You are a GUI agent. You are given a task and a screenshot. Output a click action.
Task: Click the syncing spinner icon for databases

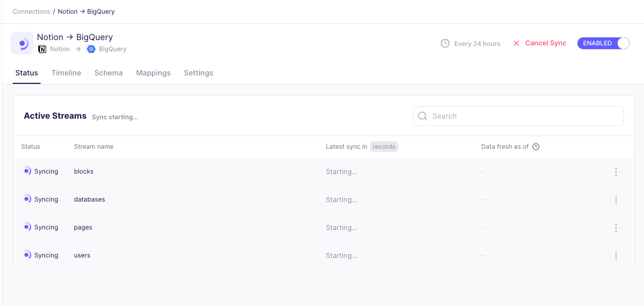pos(27,199)
